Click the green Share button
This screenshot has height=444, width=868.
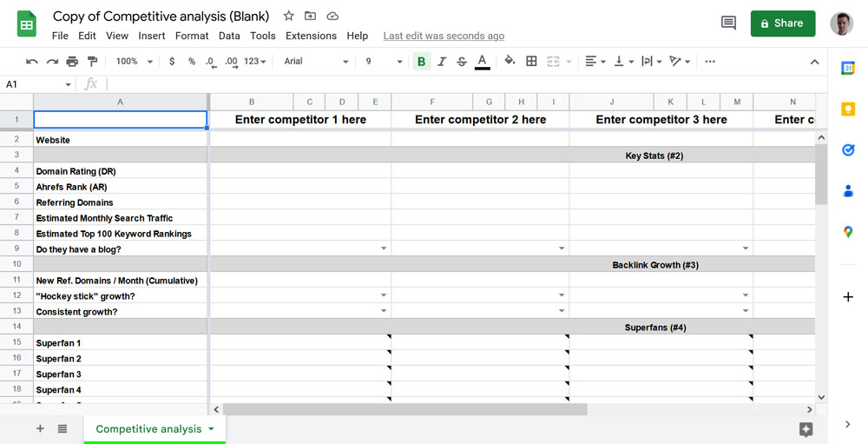point(783,23)
